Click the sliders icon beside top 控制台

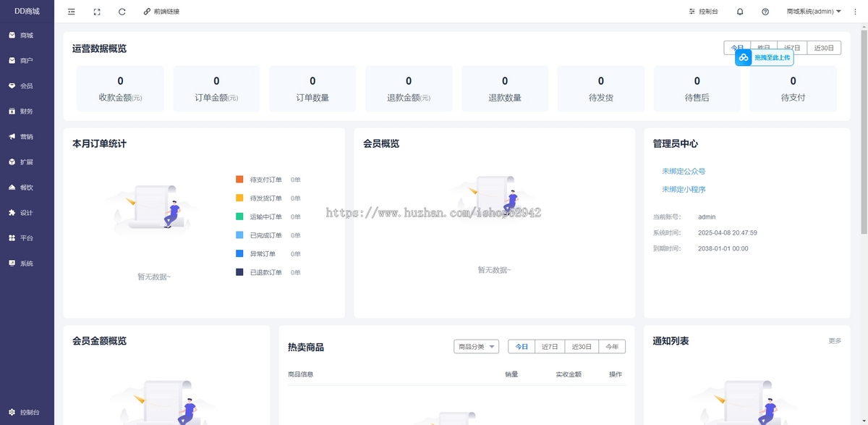(692, 12)
